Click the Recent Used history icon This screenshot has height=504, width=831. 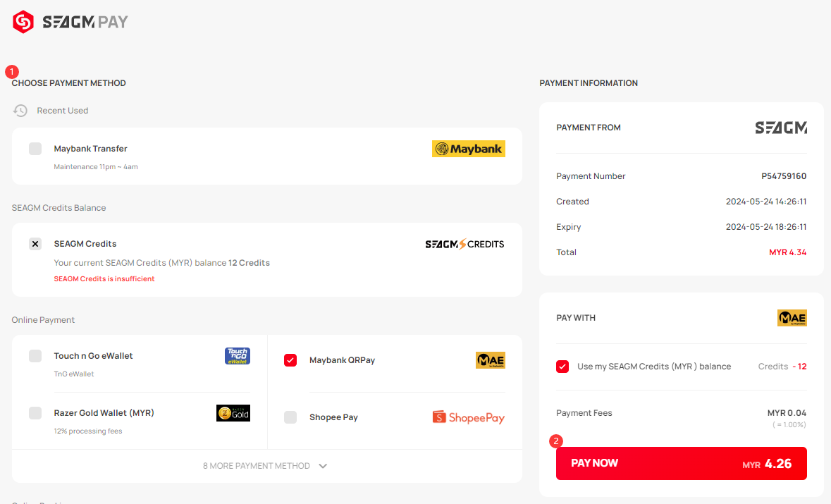point(20,111)
